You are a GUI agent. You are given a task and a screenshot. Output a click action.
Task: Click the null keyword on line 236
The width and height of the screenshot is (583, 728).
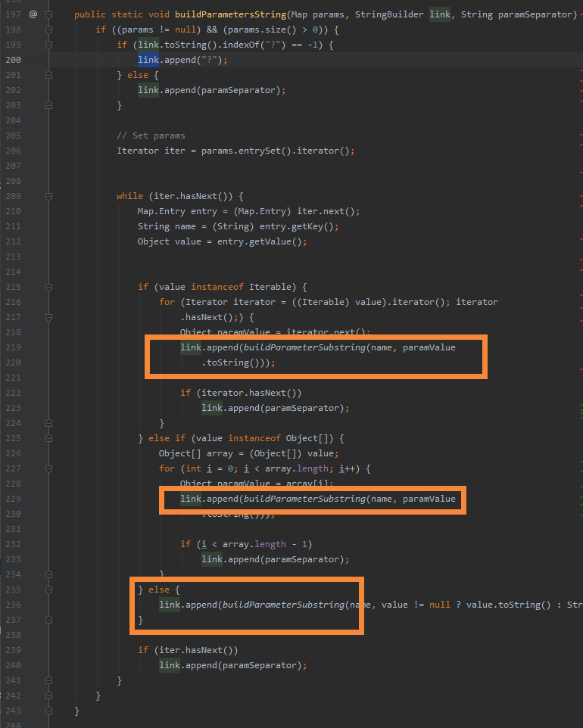439,605
